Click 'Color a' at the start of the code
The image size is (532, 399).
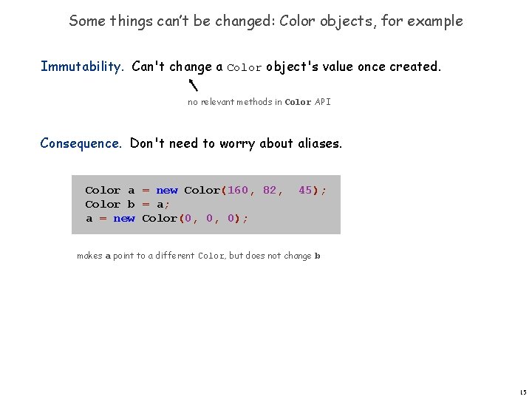(x=110, y=191)
